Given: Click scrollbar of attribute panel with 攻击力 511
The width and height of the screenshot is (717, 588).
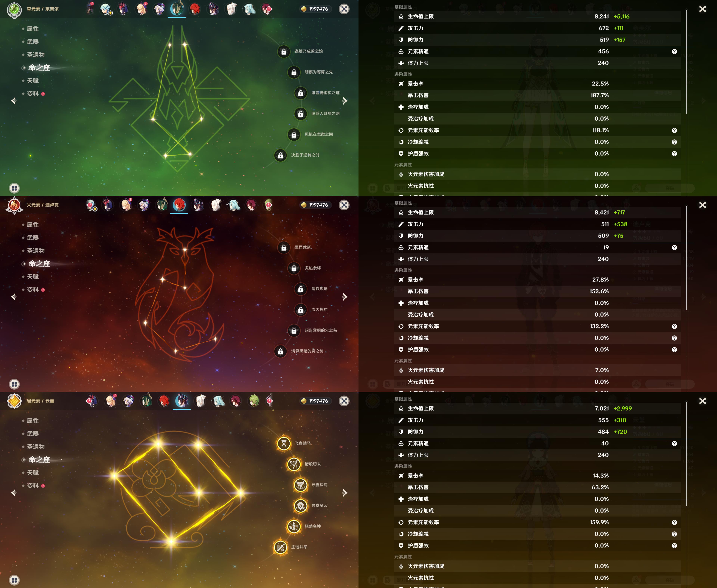Looking at the screenshot, I should [x=687, y=258].
